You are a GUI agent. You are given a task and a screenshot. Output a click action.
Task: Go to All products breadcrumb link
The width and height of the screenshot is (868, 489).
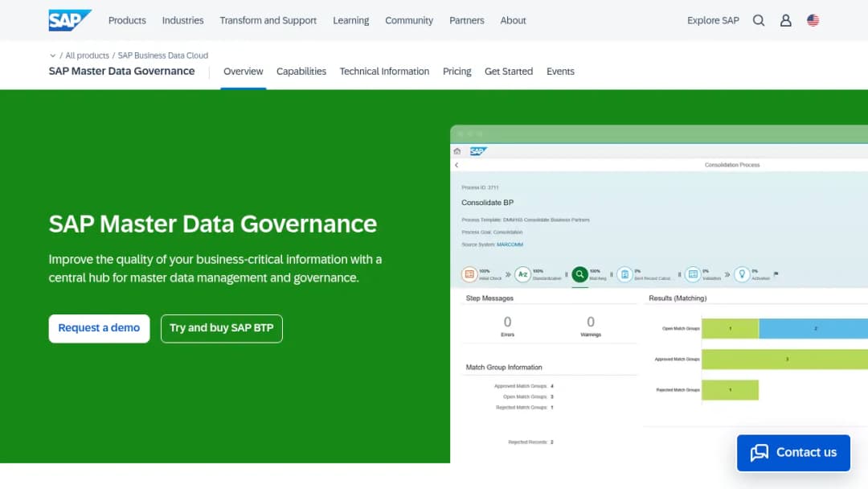click(87, 55)
